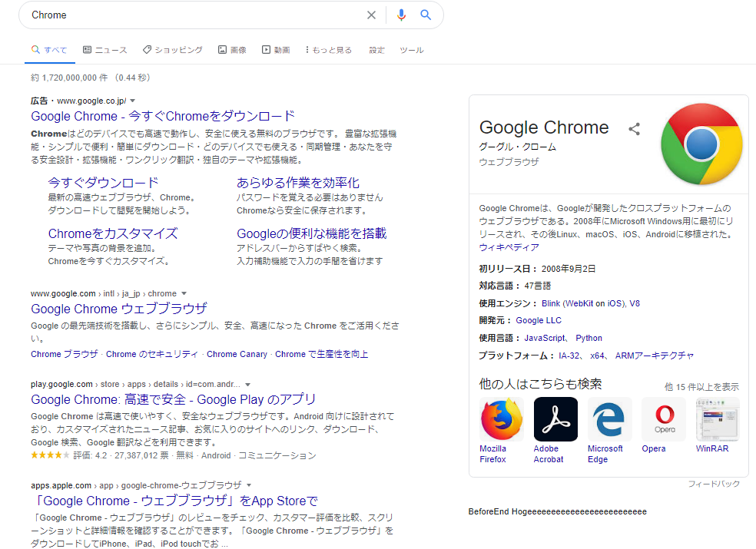Open the Googleの便利な機能を搭載 sitelink
Screen dimensions: 756x549
coord(311,233)
